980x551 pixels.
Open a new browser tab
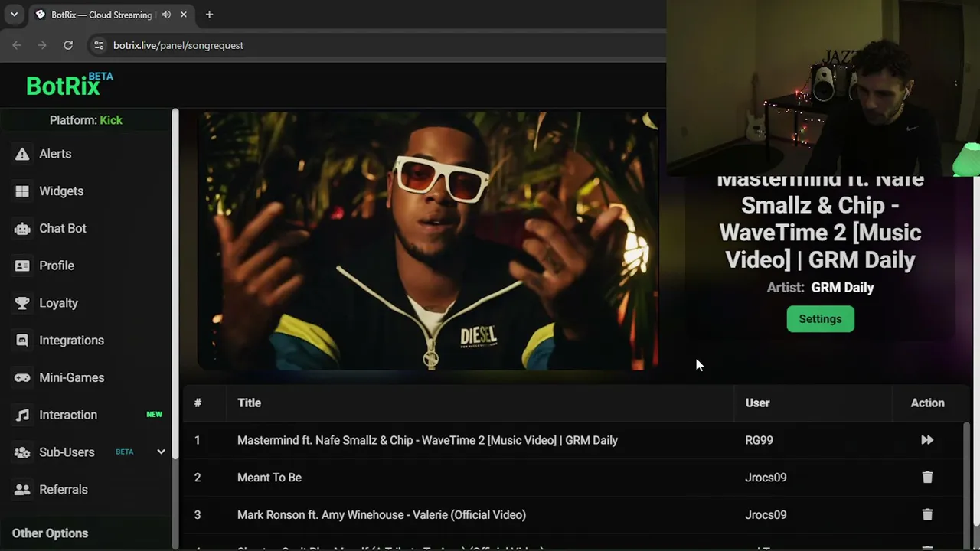(209, 15)
